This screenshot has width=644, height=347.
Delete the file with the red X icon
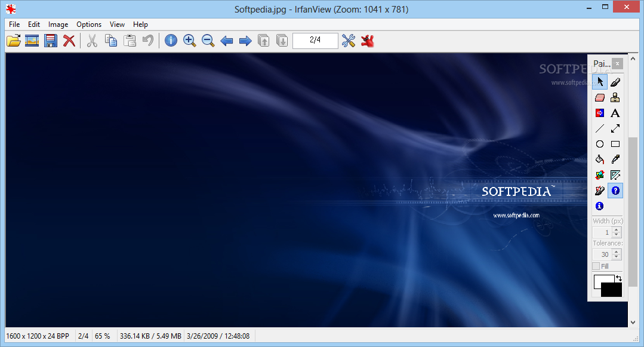pyautogui.click(x=69, y=41)
